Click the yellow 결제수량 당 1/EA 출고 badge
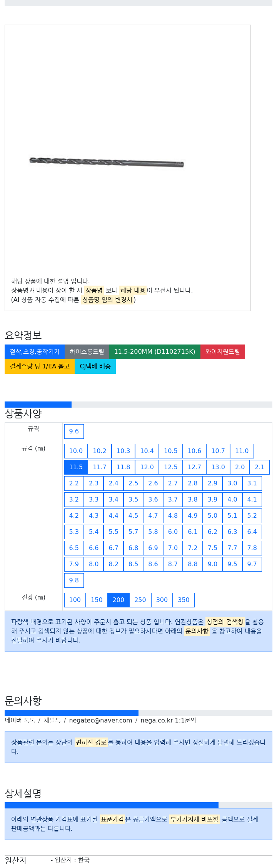Image resolution: width=277 pixels, height=868 pixels. [x=40, y=366]
